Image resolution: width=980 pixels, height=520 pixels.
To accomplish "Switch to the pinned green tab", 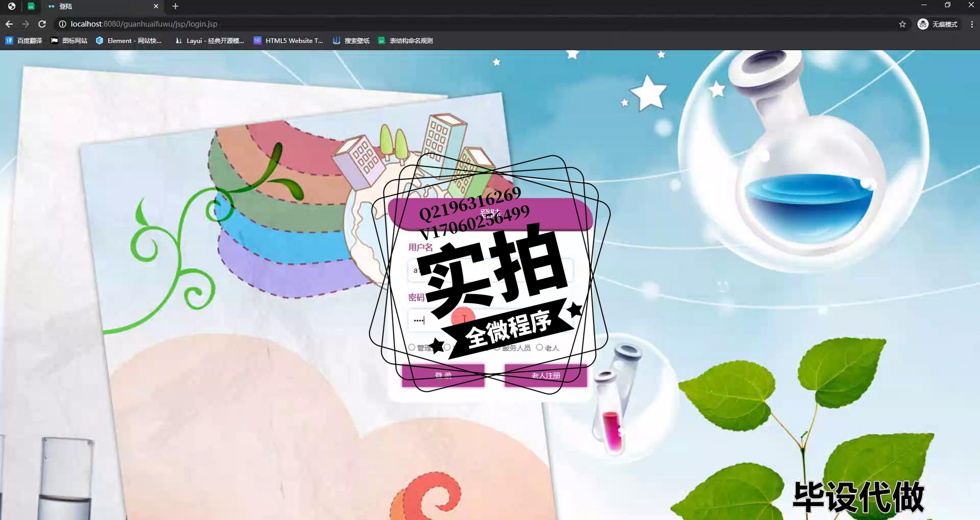I will (31, 6).
